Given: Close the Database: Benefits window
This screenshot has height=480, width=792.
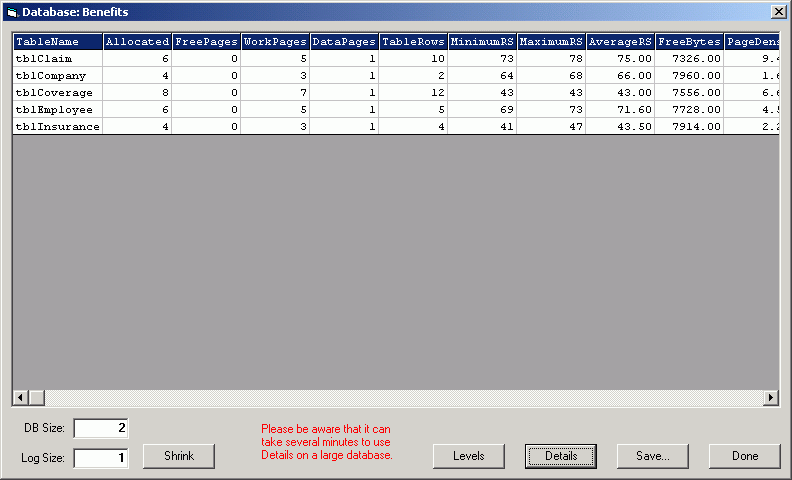Looking at the screenshot, I should point(778,11).
